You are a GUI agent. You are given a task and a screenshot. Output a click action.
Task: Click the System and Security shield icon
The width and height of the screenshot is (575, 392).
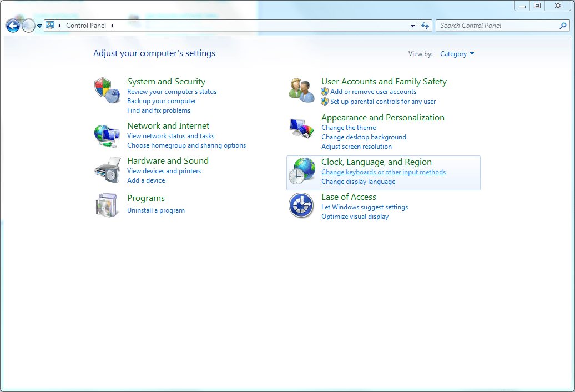point(107,90)
